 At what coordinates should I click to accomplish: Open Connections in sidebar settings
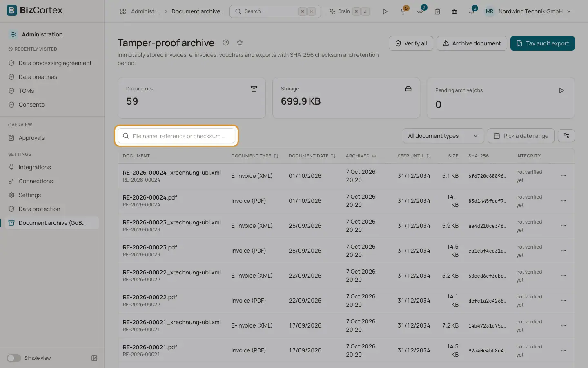point(52,181)
